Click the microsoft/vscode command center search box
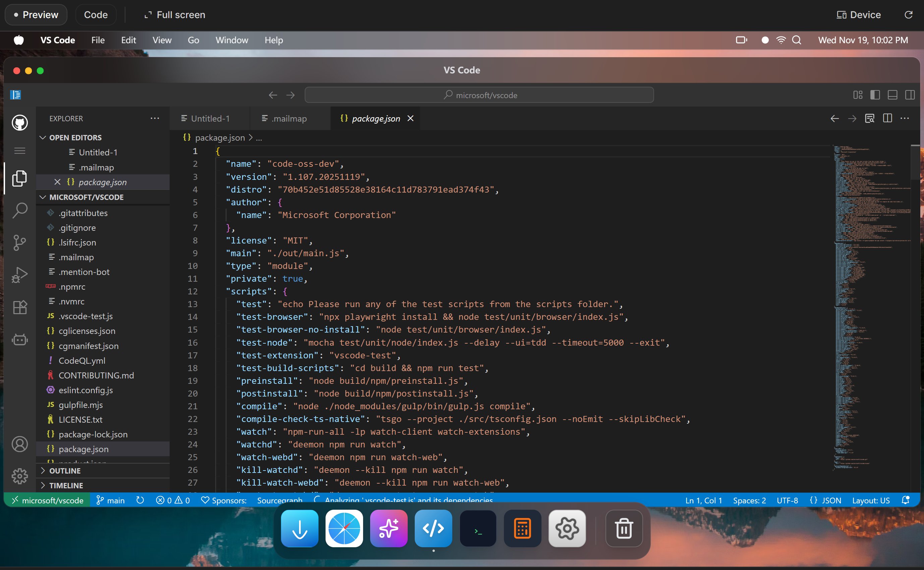This screenshot has height=570, width=924. [479, 95]
